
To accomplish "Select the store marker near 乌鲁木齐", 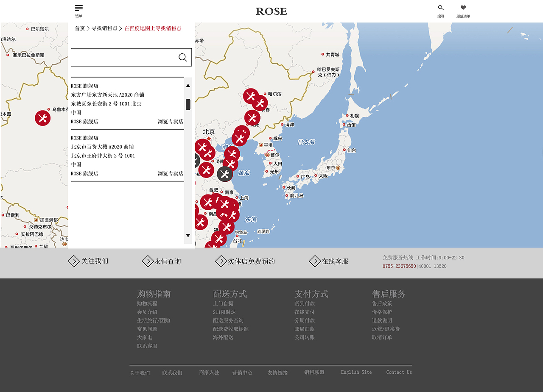I will click(x=42, y=118).
